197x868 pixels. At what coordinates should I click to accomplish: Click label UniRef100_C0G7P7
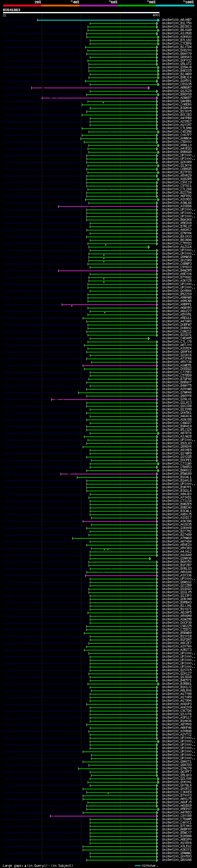[x=177, y=135]
